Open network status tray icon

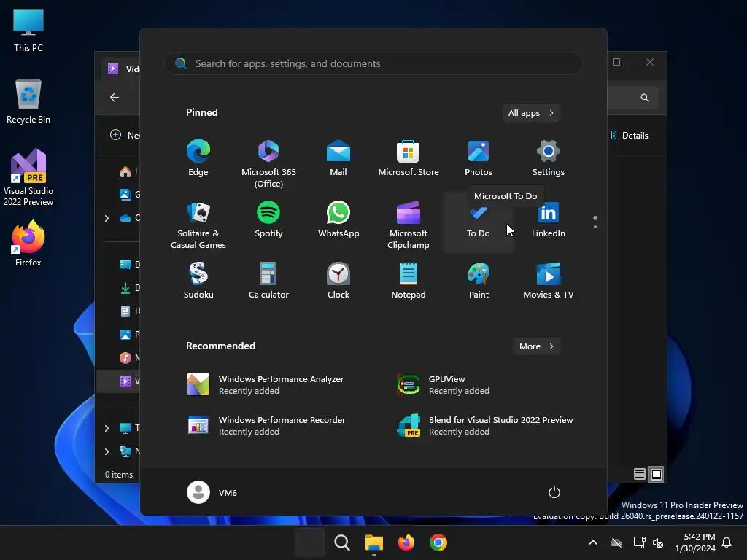639,542
